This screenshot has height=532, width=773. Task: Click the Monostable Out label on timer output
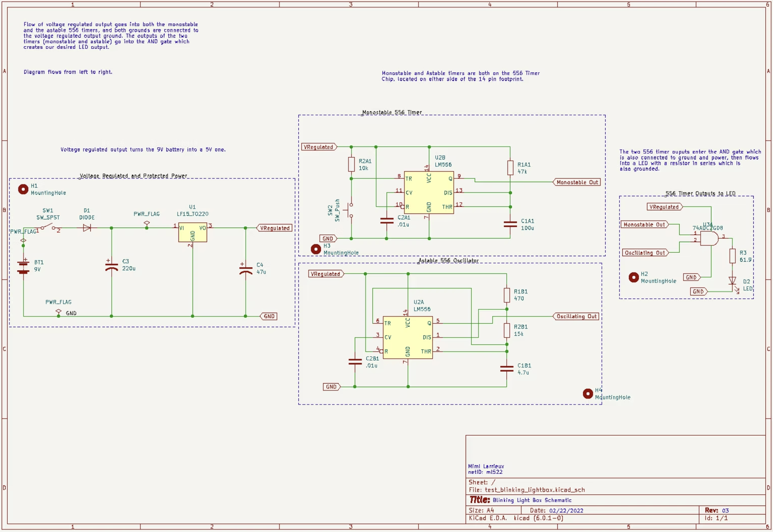point(577,182)
